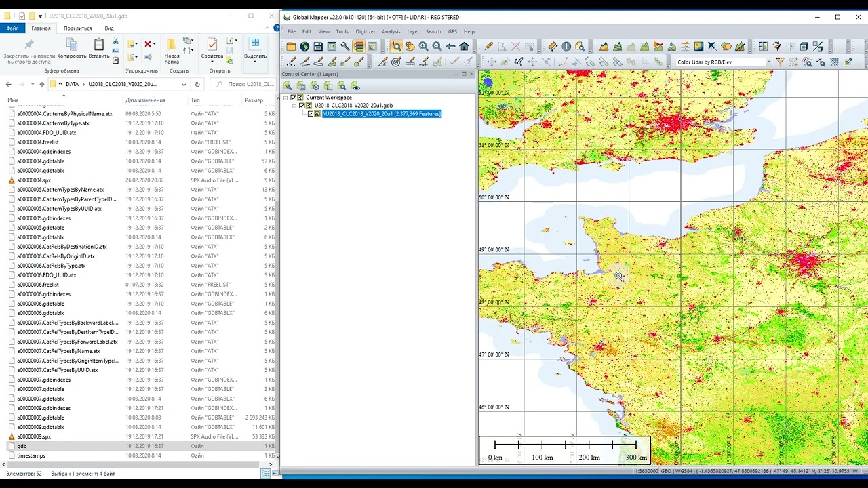Click the back arrow previous view icon
The height and width of the screenshot is (488, 868).
coord(450,47)
